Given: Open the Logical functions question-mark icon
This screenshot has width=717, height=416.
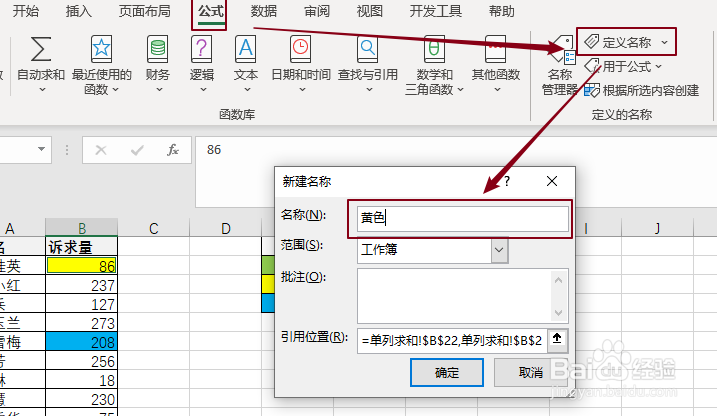Looking at the screenshot, I should click(x=201, y=49).
